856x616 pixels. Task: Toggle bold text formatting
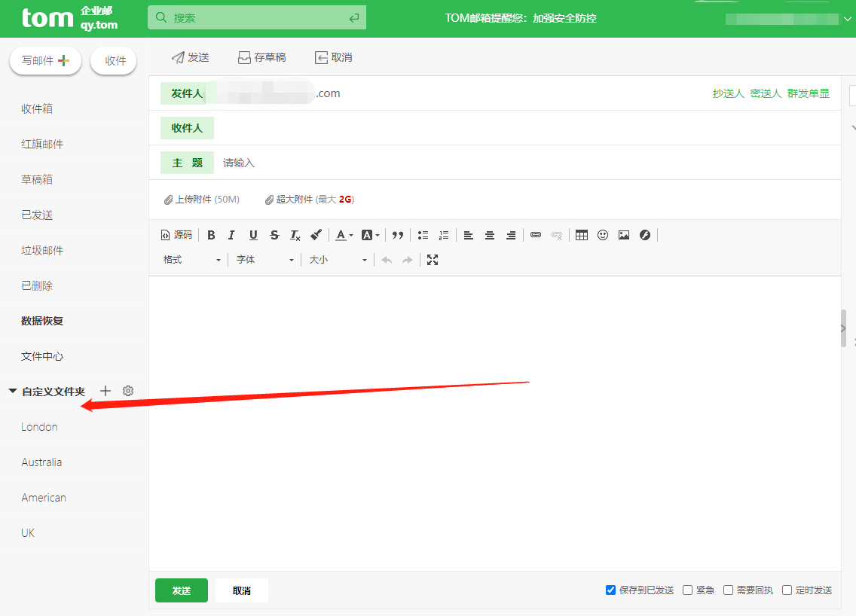point(211,235)
